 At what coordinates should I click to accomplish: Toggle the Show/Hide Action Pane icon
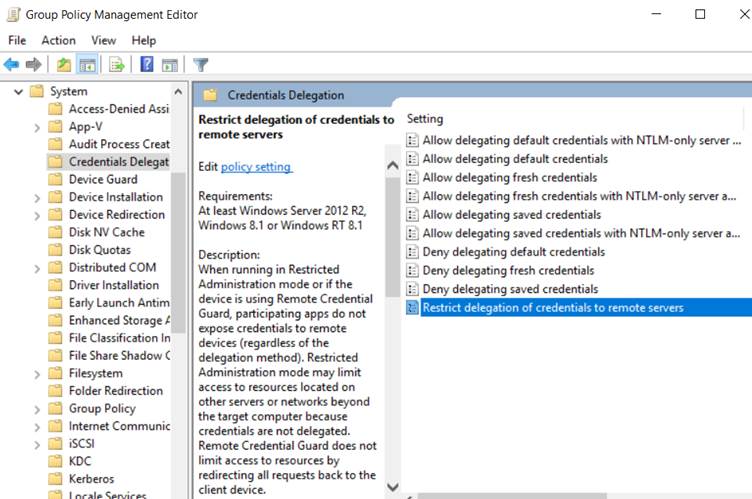[170, 65]
